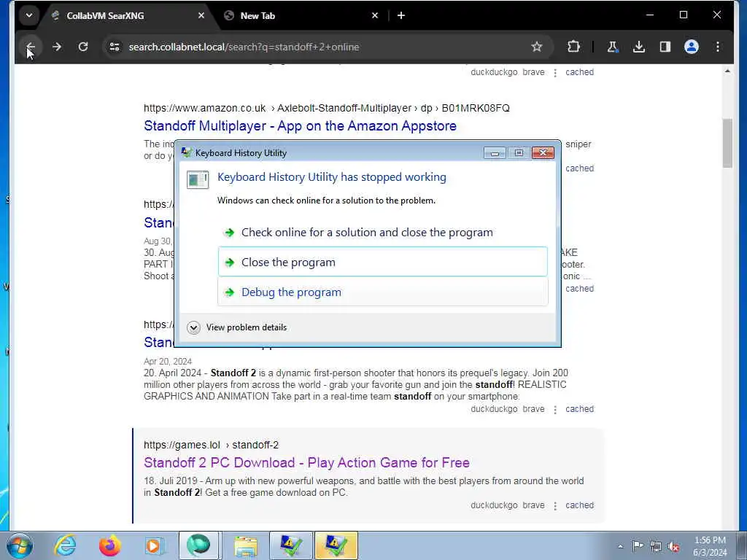Screen dimensions: 747x560
Task: Toggle the browser side panel icon
Action: 665,47
